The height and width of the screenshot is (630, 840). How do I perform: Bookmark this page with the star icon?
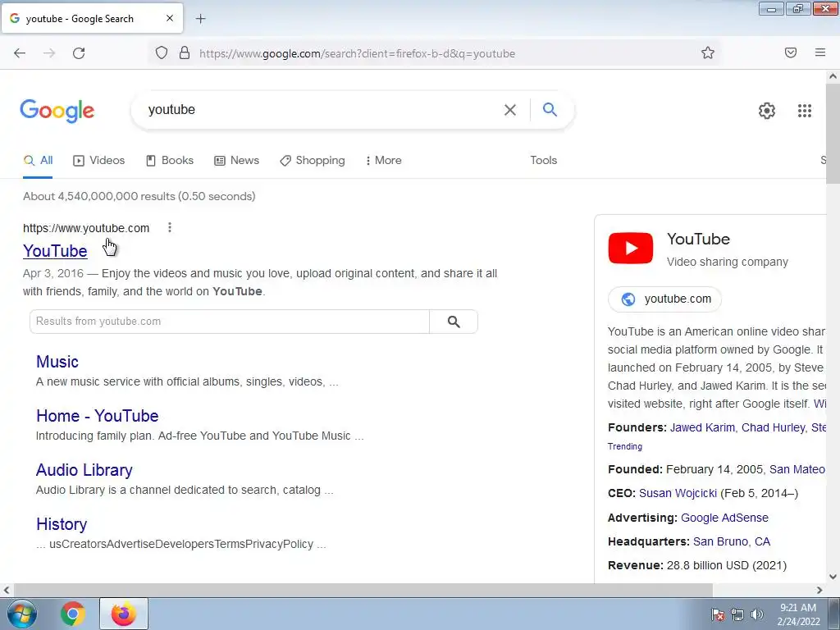[x=708, y=52]
